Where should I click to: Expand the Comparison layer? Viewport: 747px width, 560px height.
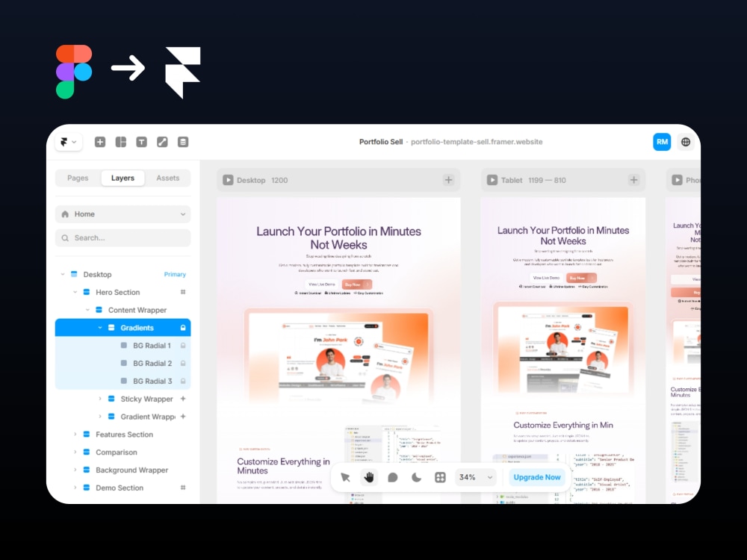click(75, 452)
